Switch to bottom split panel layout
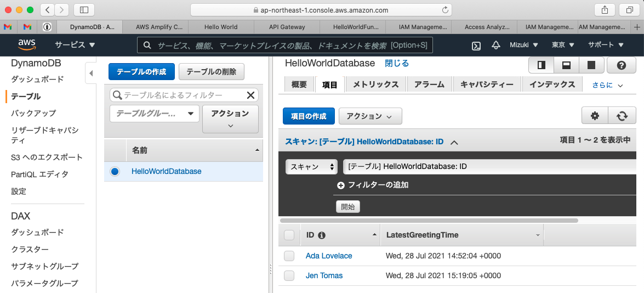 [566, 65]
